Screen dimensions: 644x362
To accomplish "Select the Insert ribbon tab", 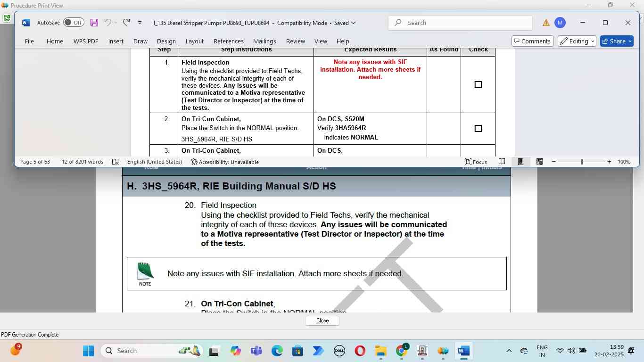I will (x=116, y=41).
